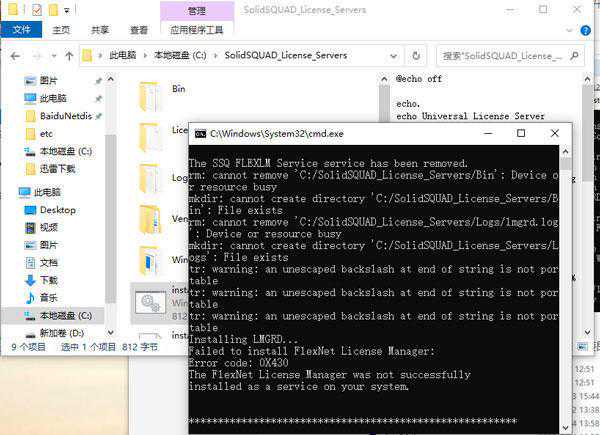Open the 文件 menu tab
The height and width of the screenshot is (435, 600).
pyautogui.click(x=20, y=30)
